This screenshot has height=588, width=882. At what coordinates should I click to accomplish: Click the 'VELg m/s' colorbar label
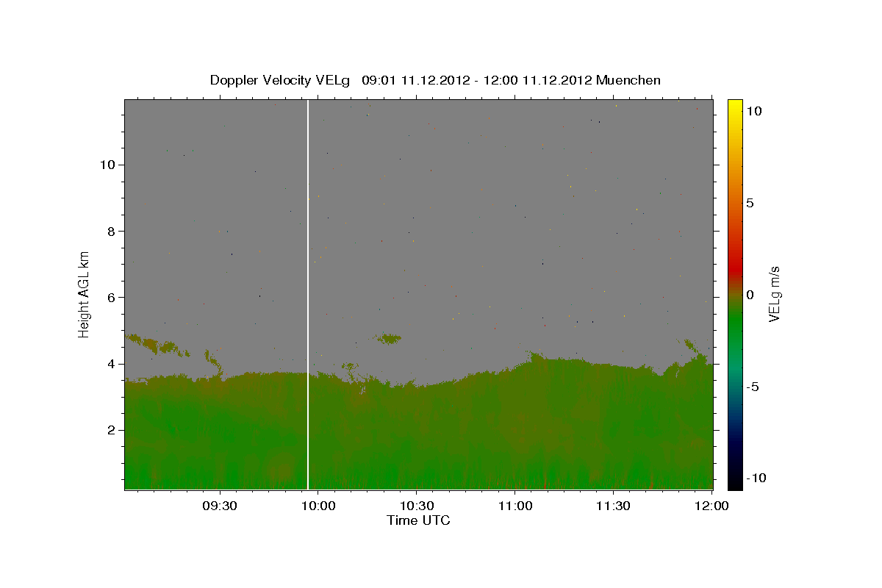pos(774,294)
